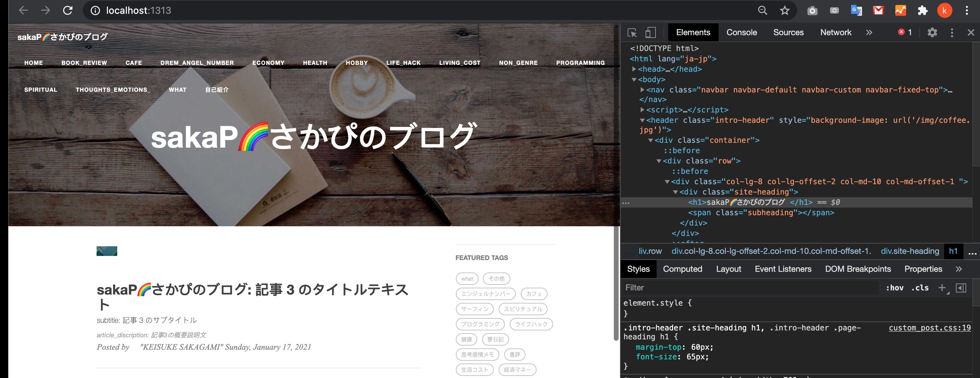Viewport: 980px width, 378px height.
Task: Open custom_post.css:19 source link
Action: point(929,328)
